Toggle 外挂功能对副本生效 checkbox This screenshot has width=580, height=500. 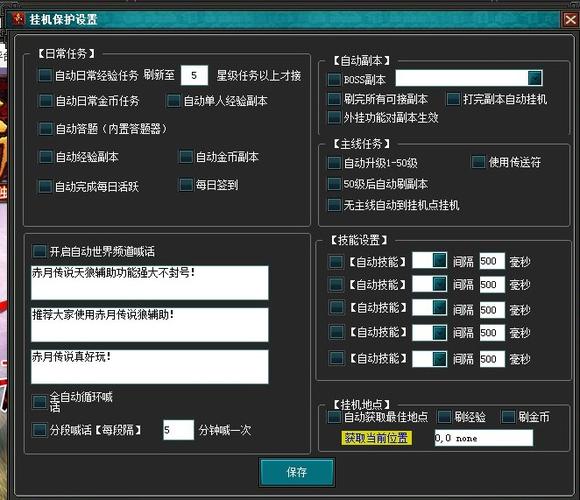(334, 118)
